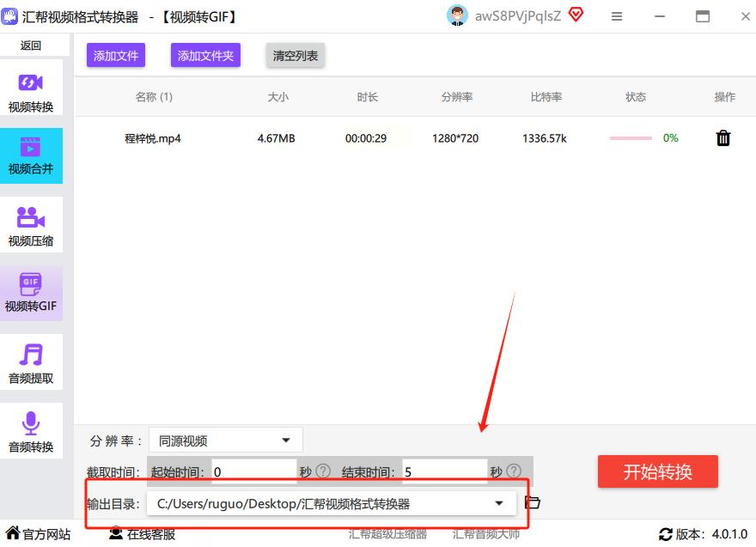
Task: Show help for 结束时间 question mark
Action: click(514, 471)
